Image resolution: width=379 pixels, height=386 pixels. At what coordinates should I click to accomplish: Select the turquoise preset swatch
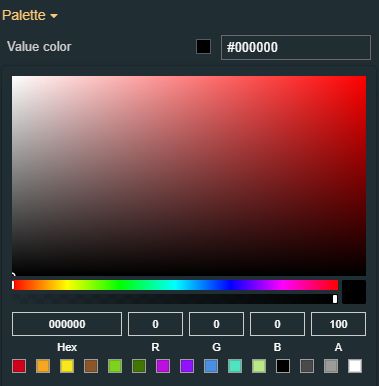235,366
